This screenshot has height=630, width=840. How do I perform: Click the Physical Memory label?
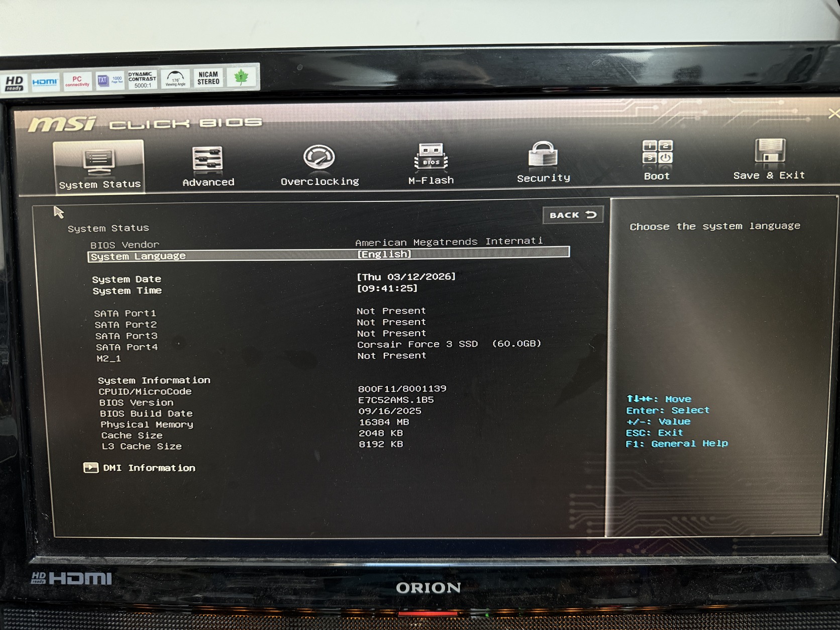tap(147, 425)
